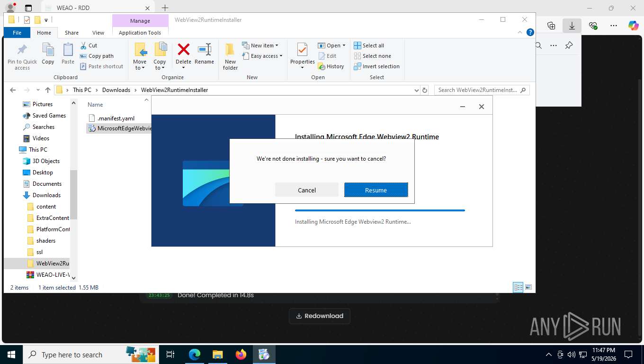This screenshot has height=364, width=644.
Task: Click the Name column header
Action: (95, 105)
